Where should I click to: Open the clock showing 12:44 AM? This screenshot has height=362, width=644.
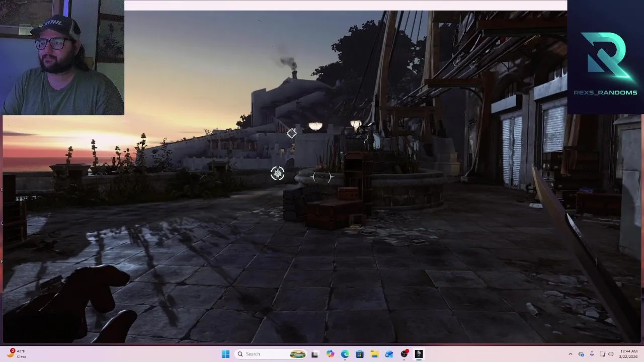pos(629,353)
